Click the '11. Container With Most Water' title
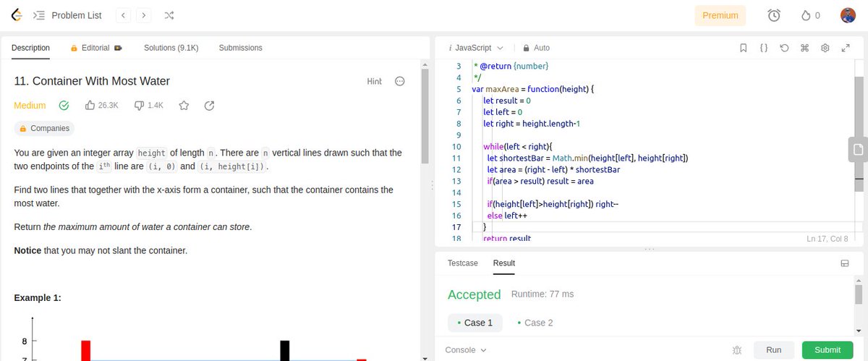 92,81
